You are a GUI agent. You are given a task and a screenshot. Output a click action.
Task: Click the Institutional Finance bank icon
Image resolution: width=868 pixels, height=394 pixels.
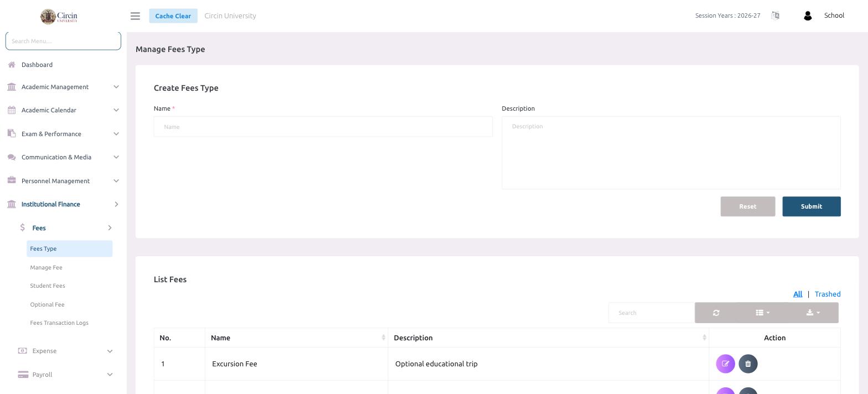coord(12,204)
